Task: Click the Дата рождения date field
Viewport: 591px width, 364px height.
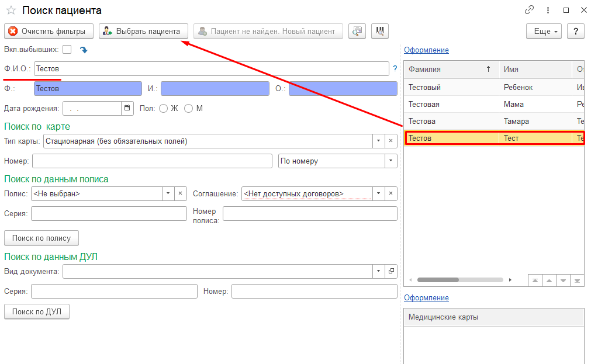Action: click(92, 109)
